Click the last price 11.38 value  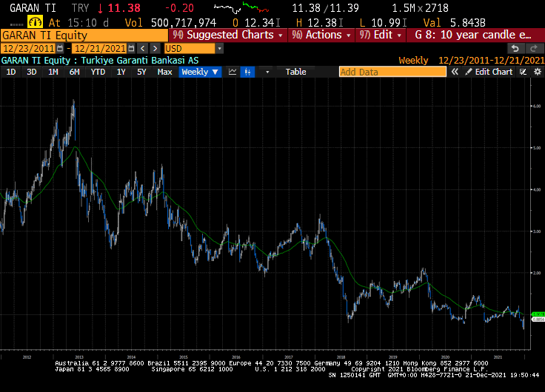coord(124,8)
